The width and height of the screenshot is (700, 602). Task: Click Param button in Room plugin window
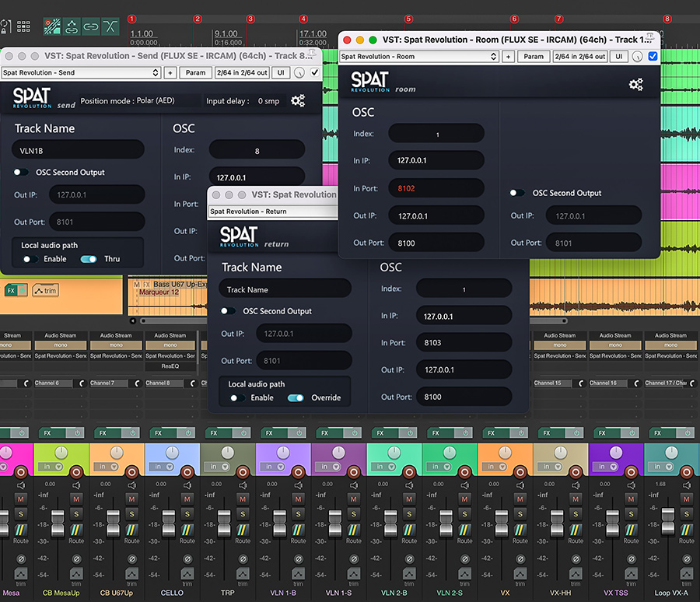tap(534, 56)
